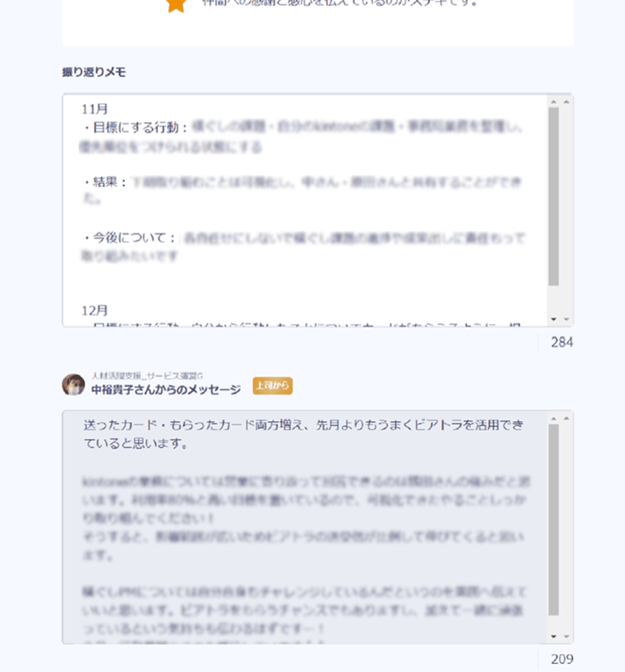Click the scrollbar thumb in message box

(x=554, y=520)
